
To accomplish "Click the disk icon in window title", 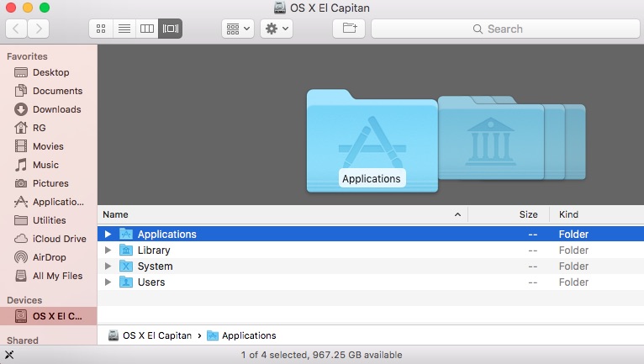I will pyautogui.click(x=280, y=8).
